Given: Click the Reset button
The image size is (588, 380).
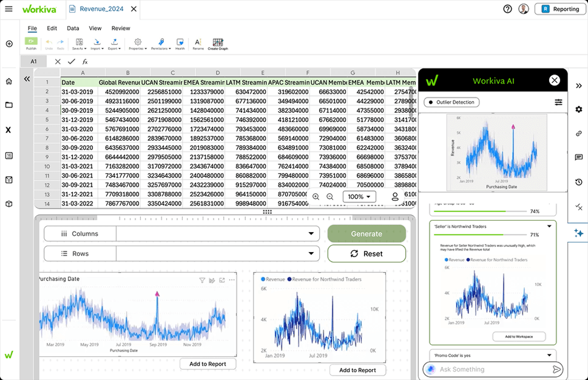Looking at the screenshot, I should (x=367, y=253).
